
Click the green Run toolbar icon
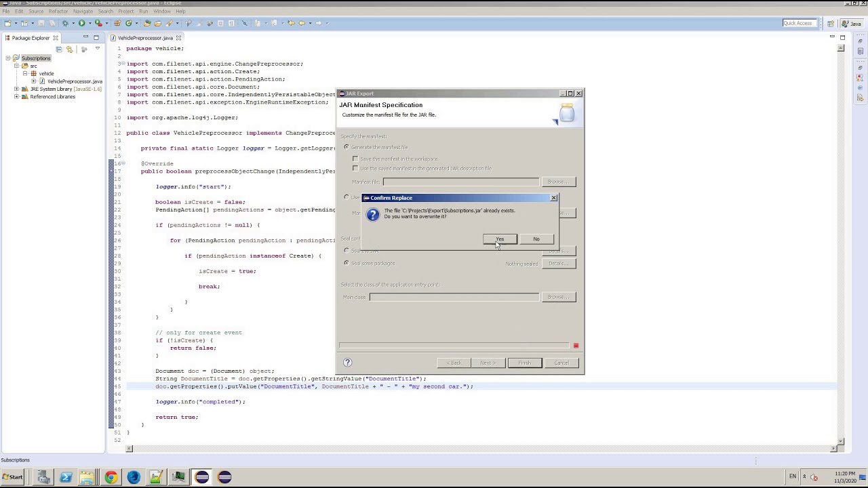tap(81, 23)
